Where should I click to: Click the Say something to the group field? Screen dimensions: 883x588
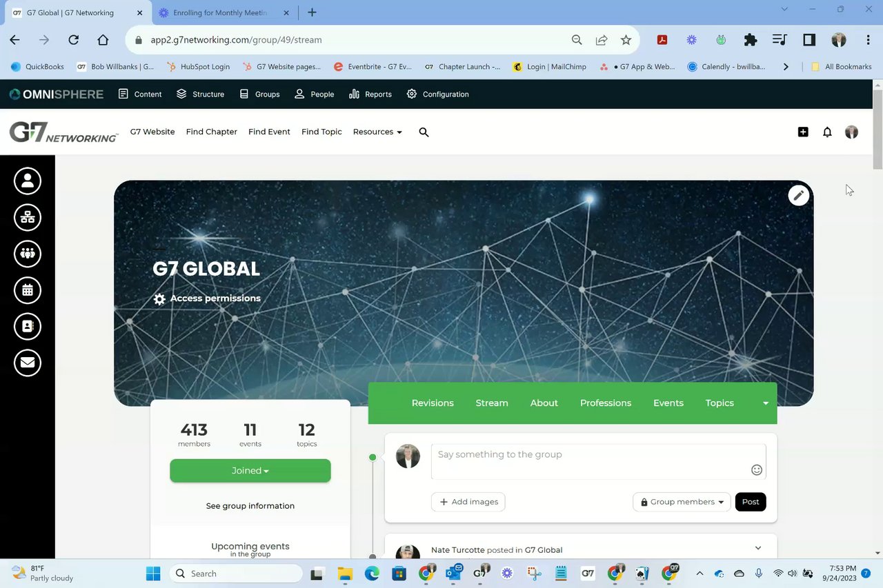tap(599, 461)
